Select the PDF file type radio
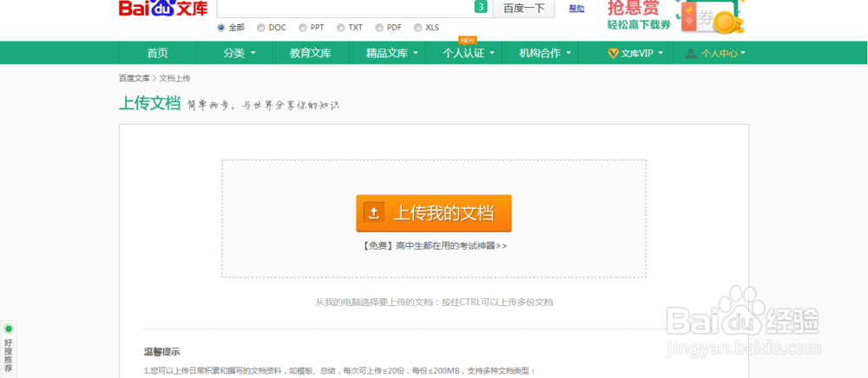This screenshot has height=378, width=868. click(379, 28)
